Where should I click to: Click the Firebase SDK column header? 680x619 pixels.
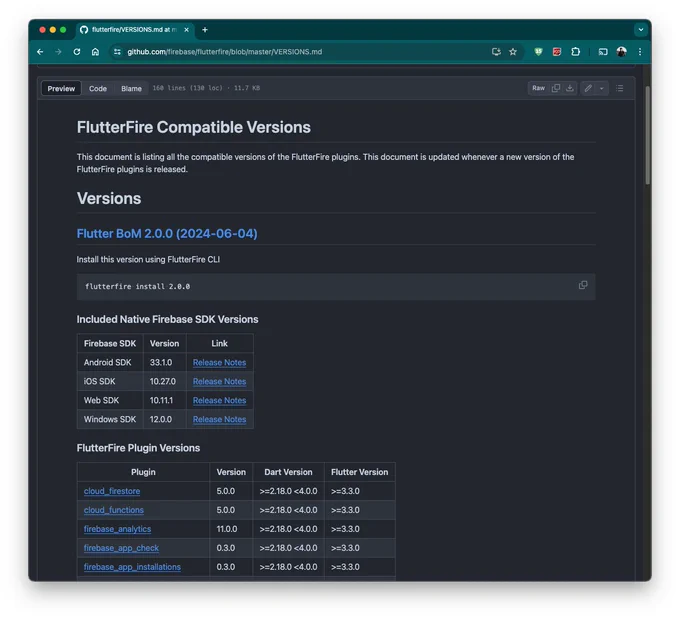pos(110,344)
